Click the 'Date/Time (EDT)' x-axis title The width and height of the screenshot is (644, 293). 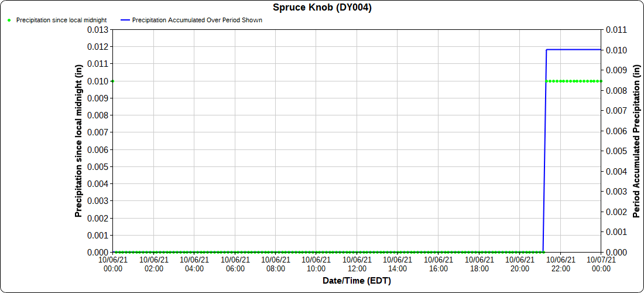click(357, 281)
